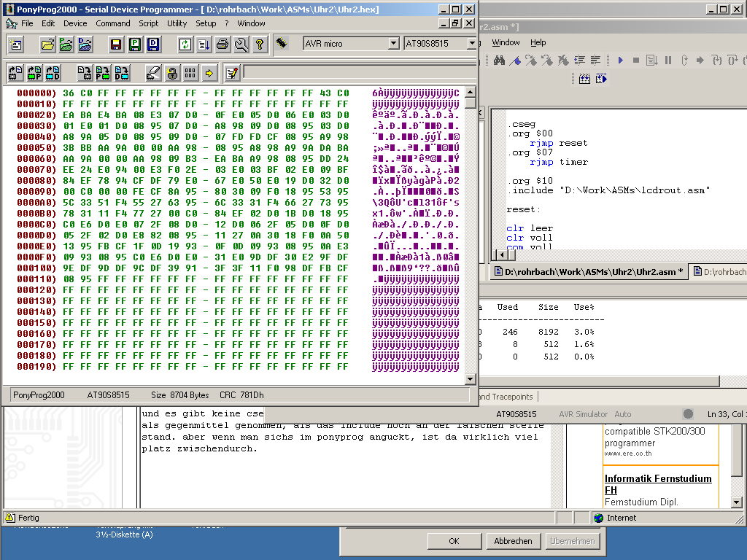Click the 3.0% usage value in output
This screenshot has width=747, height=560.
click(x=584, y=332)
